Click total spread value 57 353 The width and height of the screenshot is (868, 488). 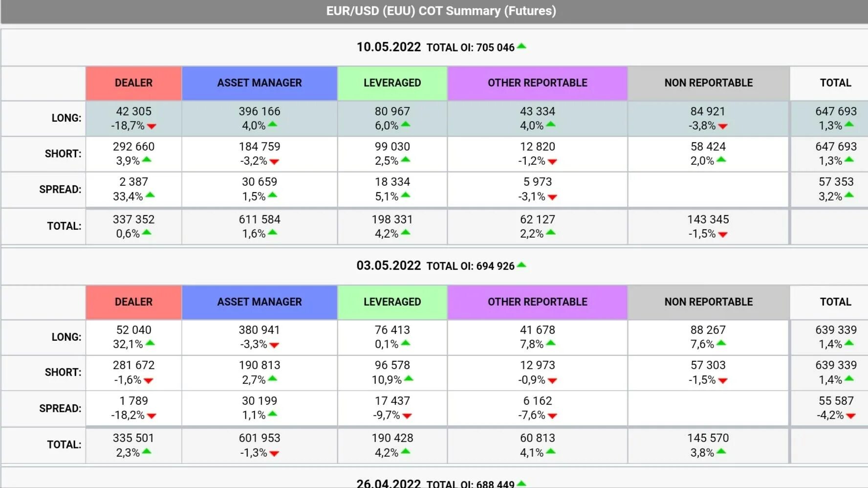click(836, 182)
